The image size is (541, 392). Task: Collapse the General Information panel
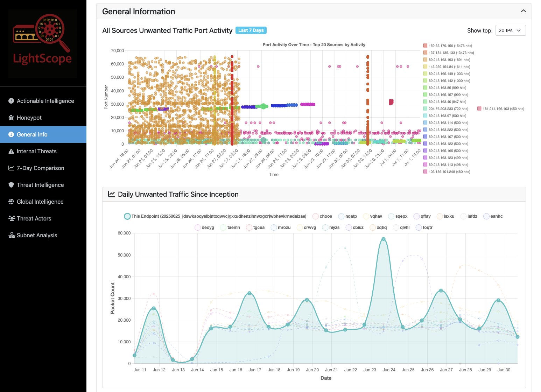(524, 11)
